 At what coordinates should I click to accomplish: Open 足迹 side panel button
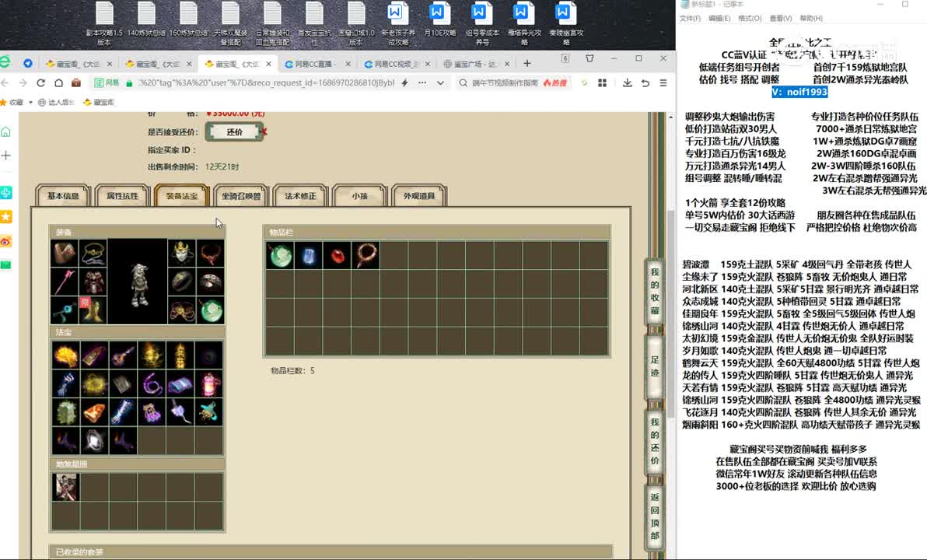tap(655, 366)
